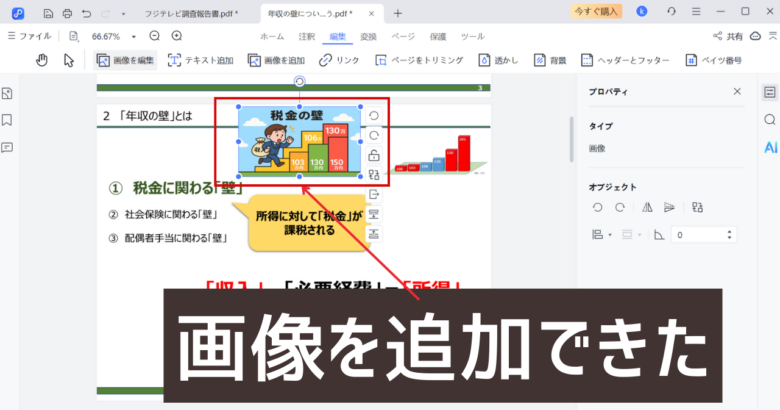
Task: Toggle 画像を編集 edit mode
Action: coord(126,60)
